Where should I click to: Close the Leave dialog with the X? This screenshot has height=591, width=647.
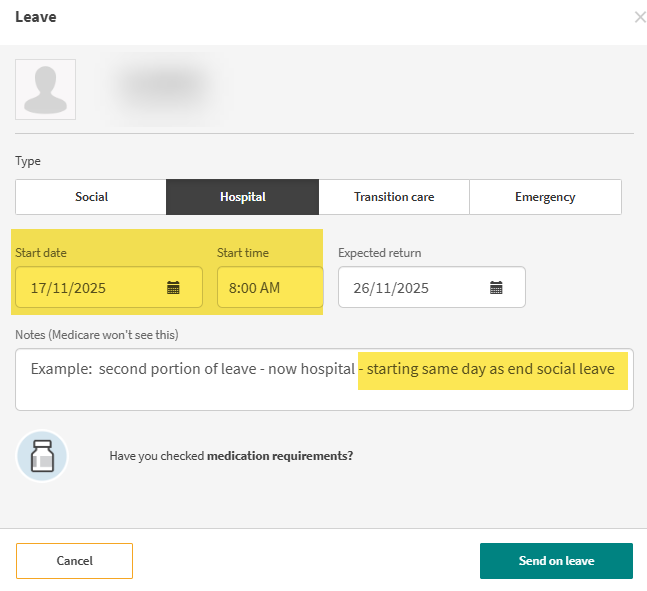(640, 17)
